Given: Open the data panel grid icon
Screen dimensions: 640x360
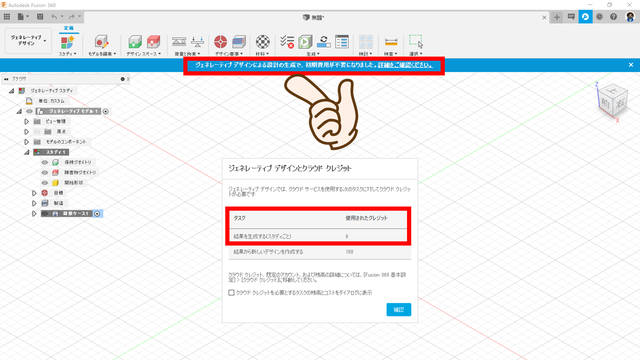Looking at the screenshot, I should pos(7,17).
